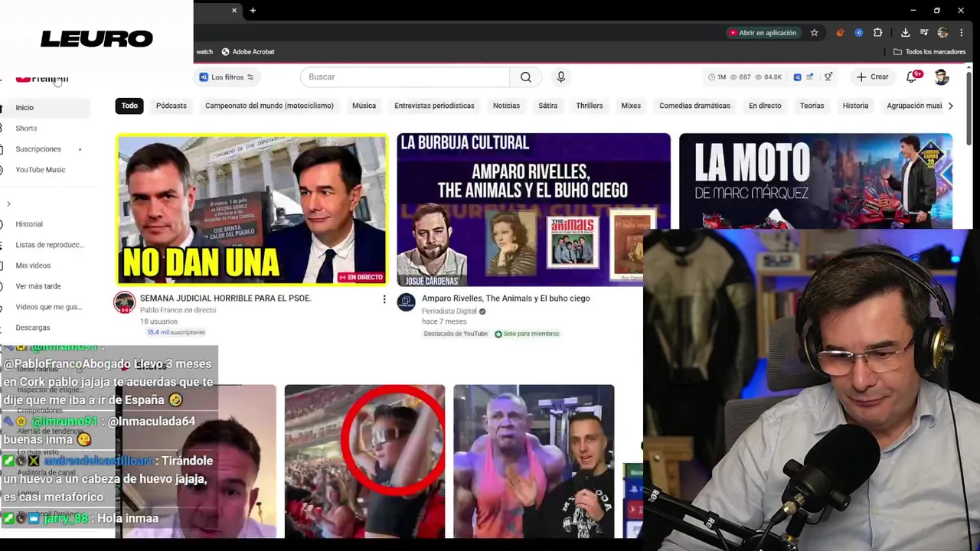980x551 pixels.
Task: Select Campeonato del mundo (motociclismo) chip
Action: (x=269, y=106)
